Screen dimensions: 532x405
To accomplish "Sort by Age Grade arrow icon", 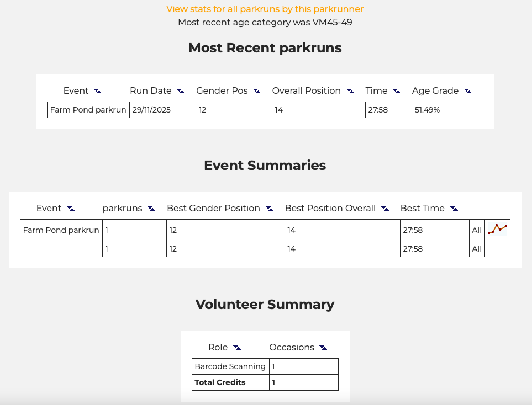I will pyautogui.click(x=468, y=91).
